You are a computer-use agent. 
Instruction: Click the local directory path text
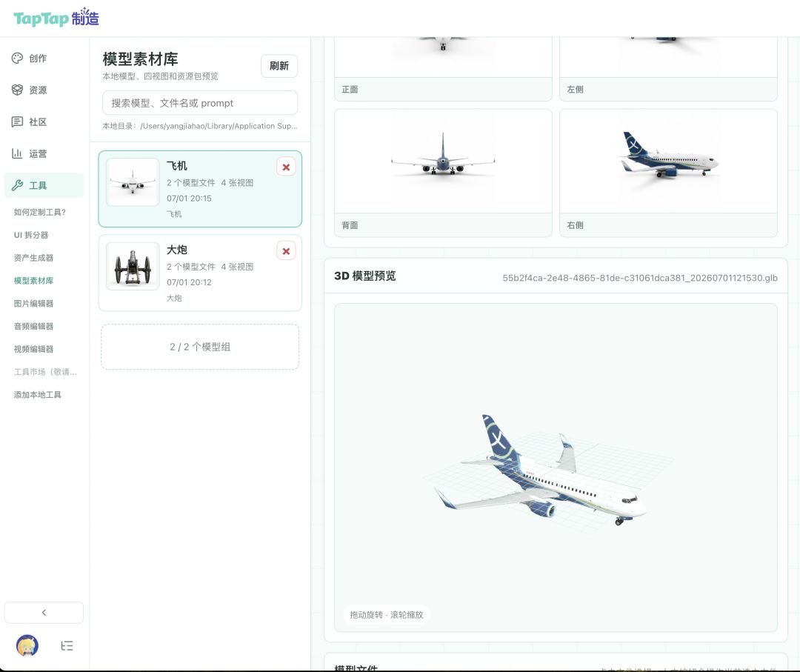[x=199, y=126]
